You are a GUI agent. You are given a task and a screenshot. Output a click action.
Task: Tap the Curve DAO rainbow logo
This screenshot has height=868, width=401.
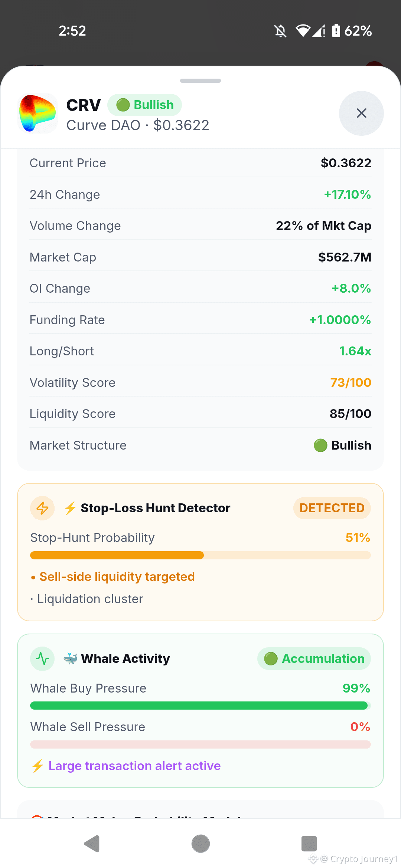tap(38, 113)
